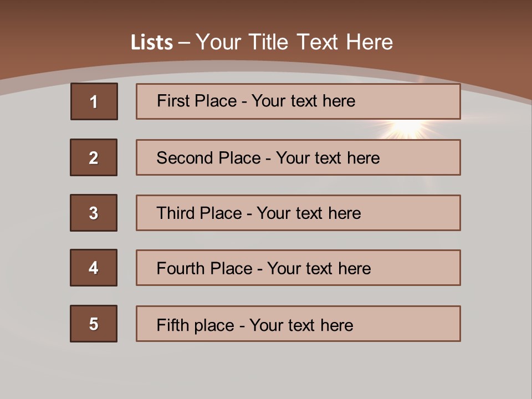The image size is (532, 399).
Task: Click 'Second Place - Your text here' text
Action: [x=268, y=158]
